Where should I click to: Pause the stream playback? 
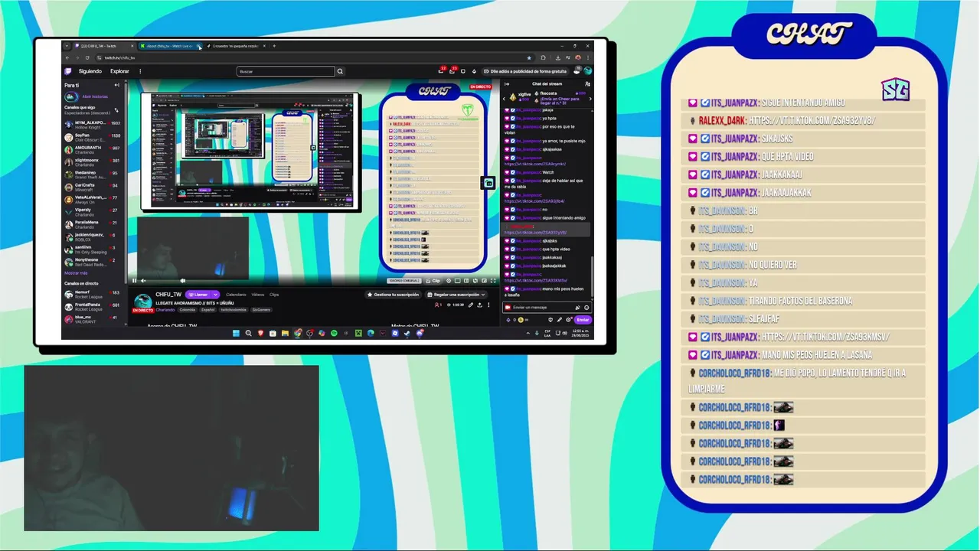click(135, 281)
